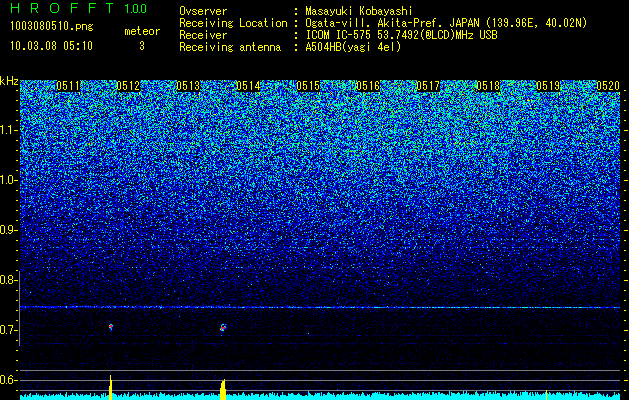Click meteor count value 3
Viewport: 629px width, 400px height.
point(142,46)
